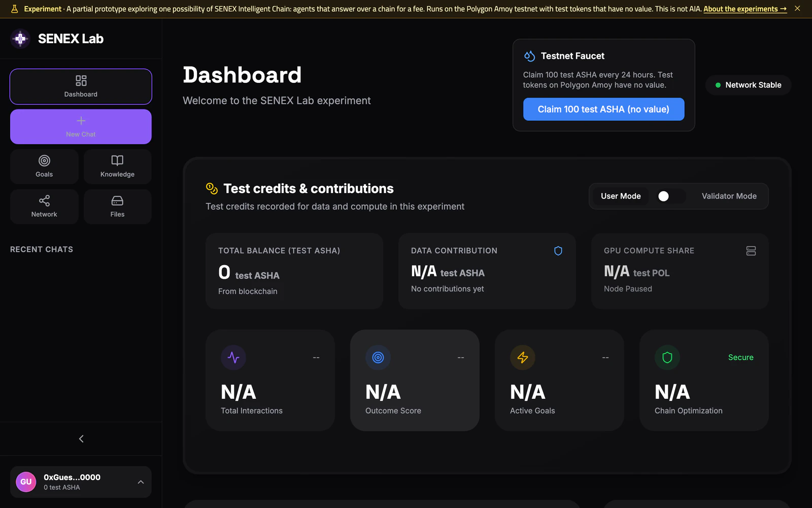
Task: Click the "GPU COMPUTE SHARE" heading
Action: tap(649, 250)
